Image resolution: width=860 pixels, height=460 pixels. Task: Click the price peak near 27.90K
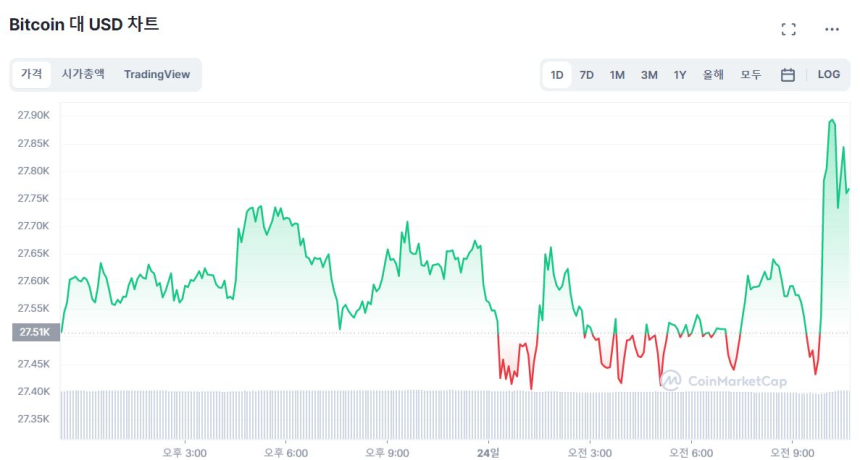click(832, 121)
